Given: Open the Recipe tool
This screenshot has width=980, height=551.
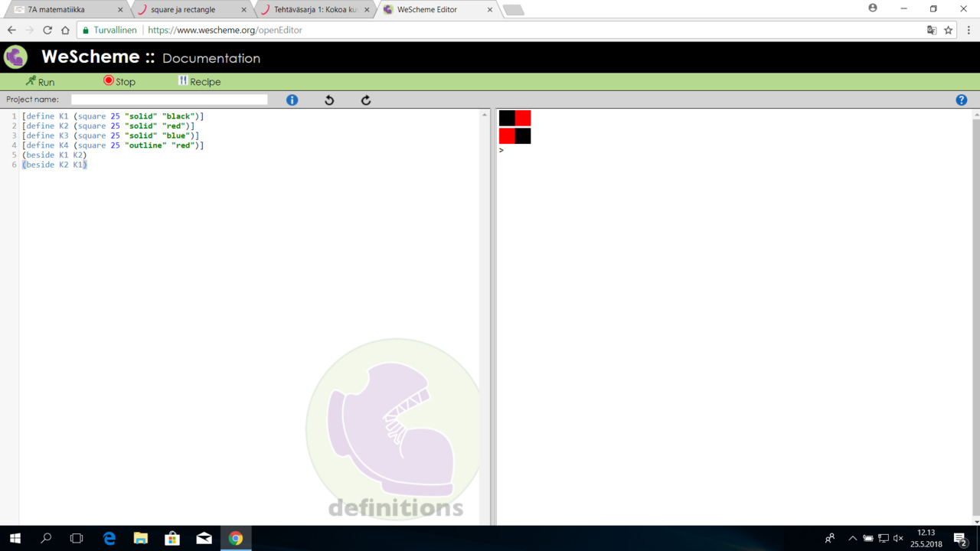Looking at the screenshot, I should click(199, 81).
